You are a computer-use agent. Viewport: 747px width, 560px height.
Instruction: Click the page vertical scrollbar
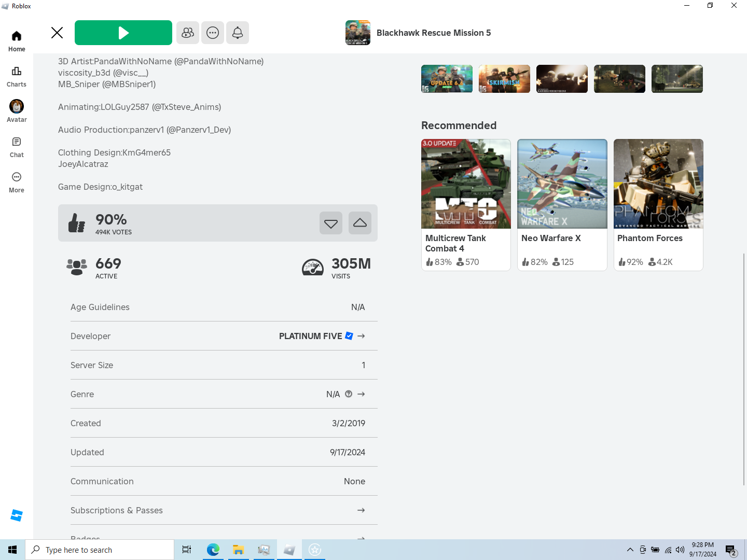[x=744, y=369]
